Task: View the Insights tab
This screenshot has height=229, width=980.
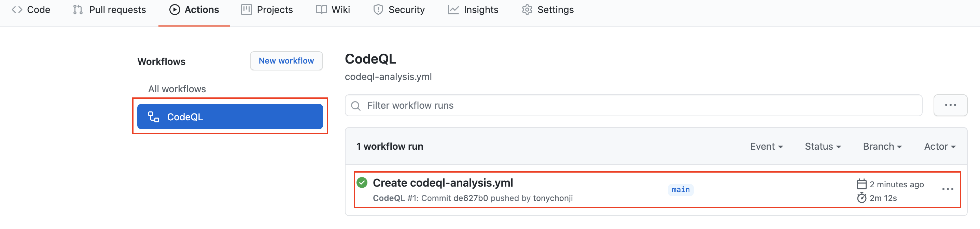Action: coord(473,10)
